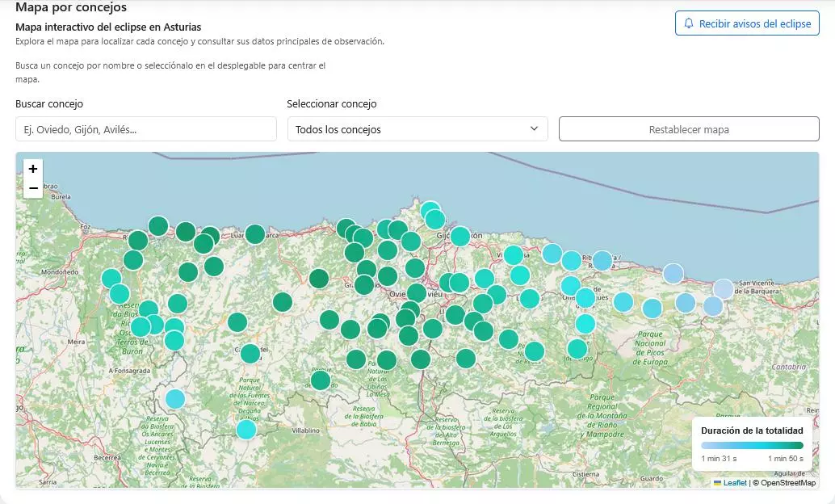Select the blue marker south of A Fonsagrada

175,399
